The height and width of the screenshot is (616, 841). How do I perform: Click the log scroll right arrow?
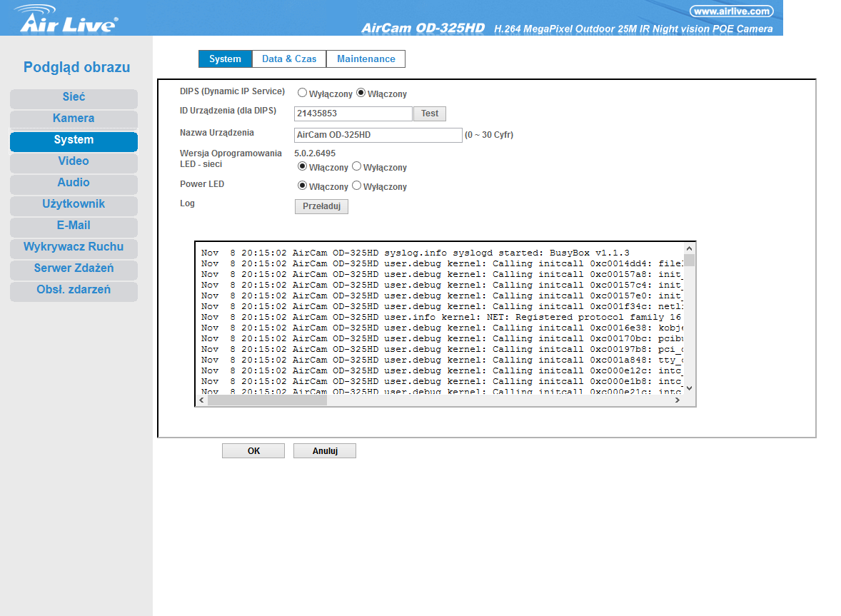(x=678, y=400)
